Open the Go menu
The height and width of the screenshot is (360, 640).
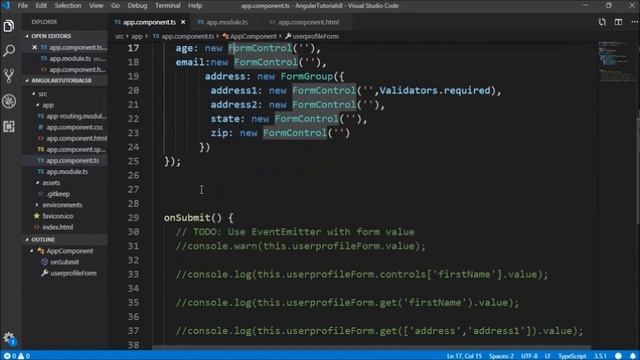(x=116, y=5)
